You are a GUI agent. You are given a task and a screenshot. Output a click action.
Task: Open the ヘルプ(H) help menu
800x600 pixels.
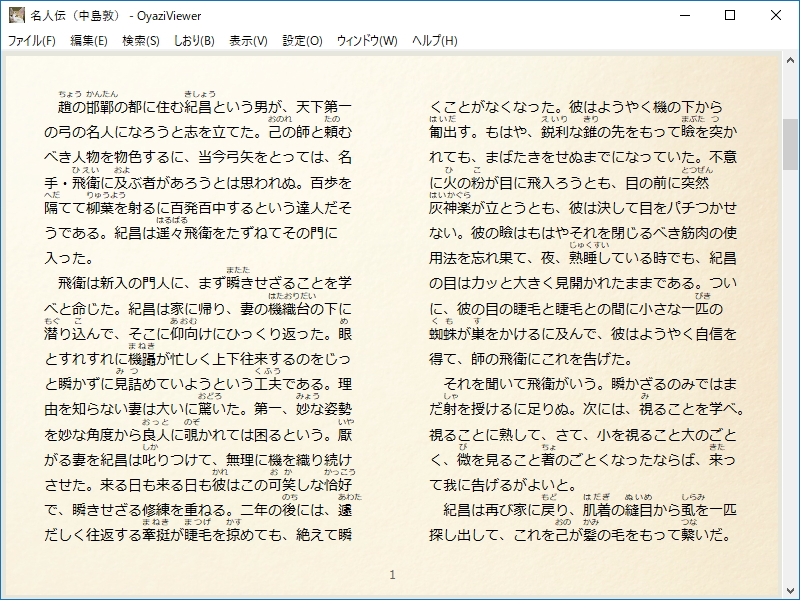coord(432,40)
